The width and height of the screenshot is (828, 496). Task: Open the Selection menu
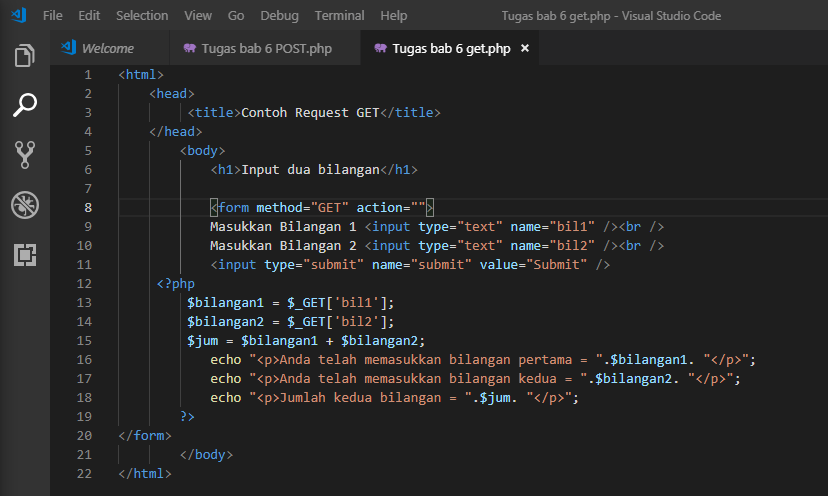(142, 16)
